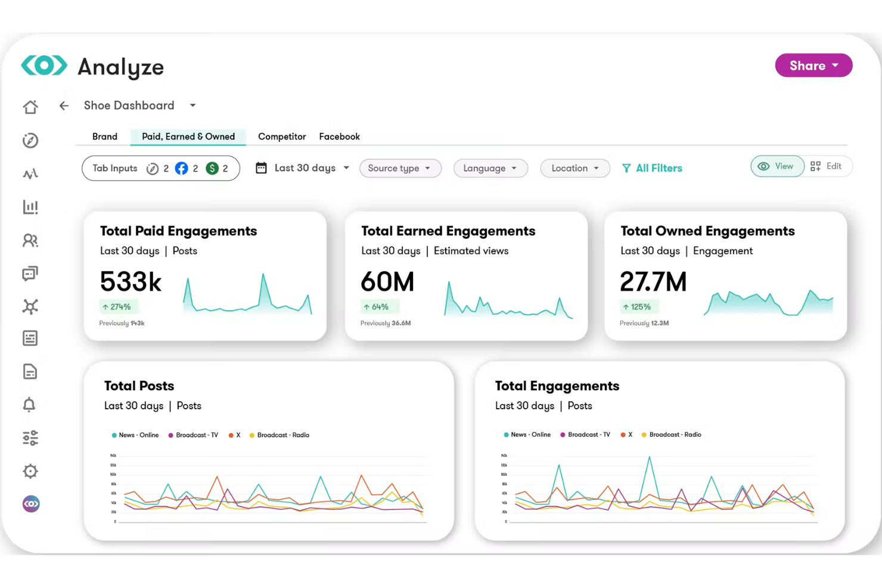
Task: Toggle X legend in Total Posts chart
Action: coord(234,435)
